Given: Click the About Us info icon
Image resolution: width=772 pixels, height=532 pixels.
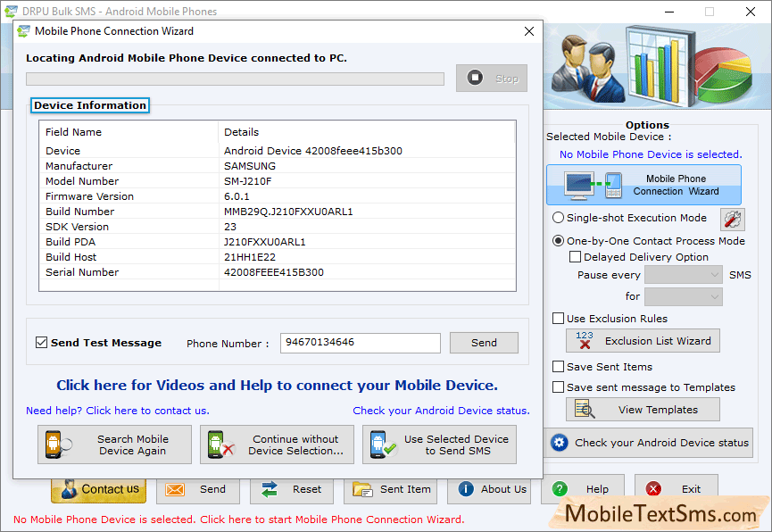Looking at the screenshot, I should tap(466, 488).
